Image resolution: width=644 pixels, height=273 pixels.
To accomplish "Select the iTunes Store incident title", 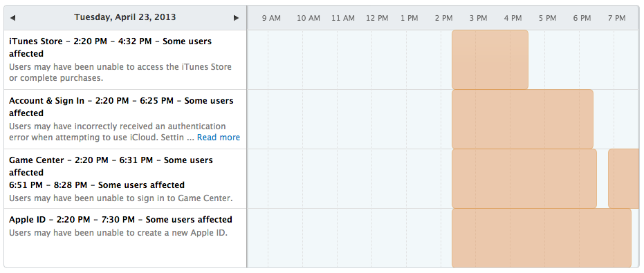I will 111,48.
